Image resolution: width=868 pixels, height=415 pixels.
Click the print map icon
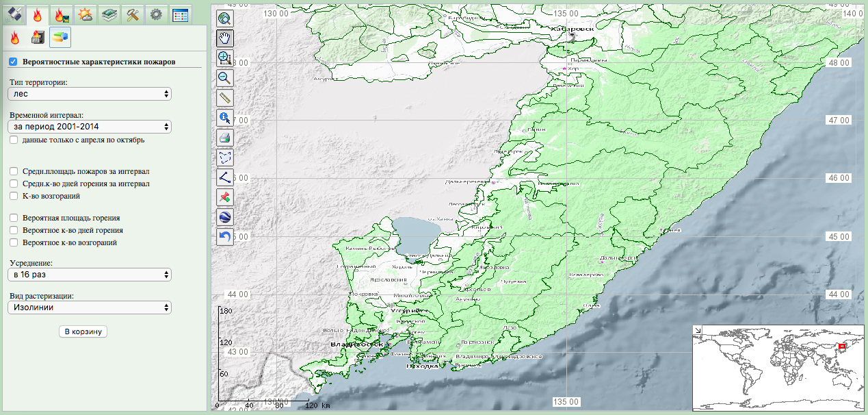point(225,138)
